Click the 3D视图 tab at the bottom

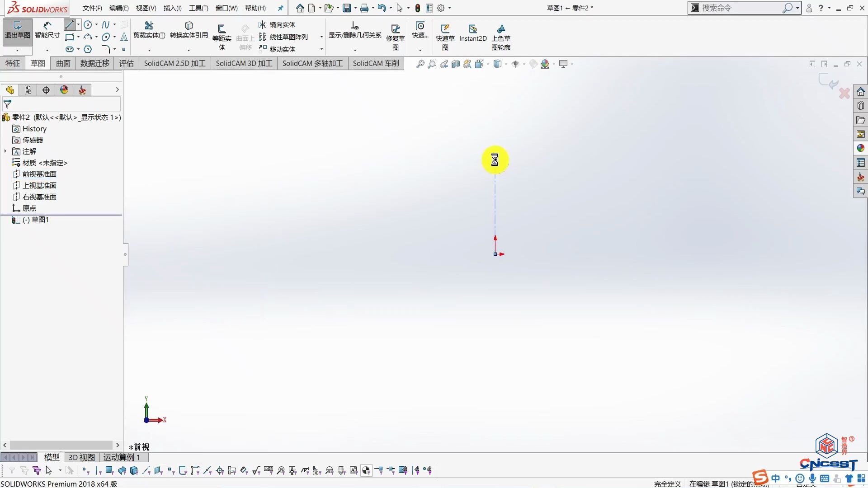(x=80, y=457)
